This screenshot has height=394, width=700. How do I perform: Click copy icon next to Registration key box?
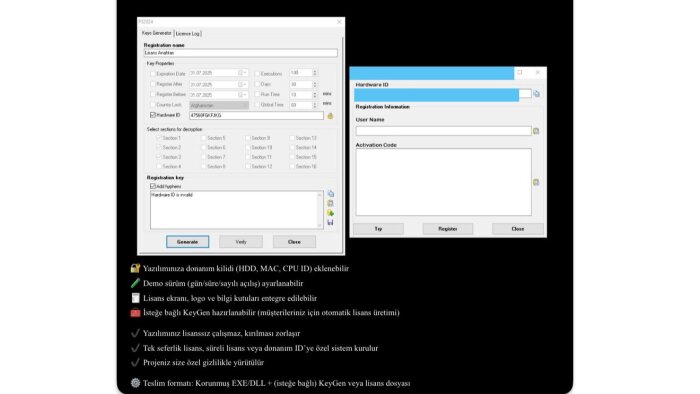331,194
